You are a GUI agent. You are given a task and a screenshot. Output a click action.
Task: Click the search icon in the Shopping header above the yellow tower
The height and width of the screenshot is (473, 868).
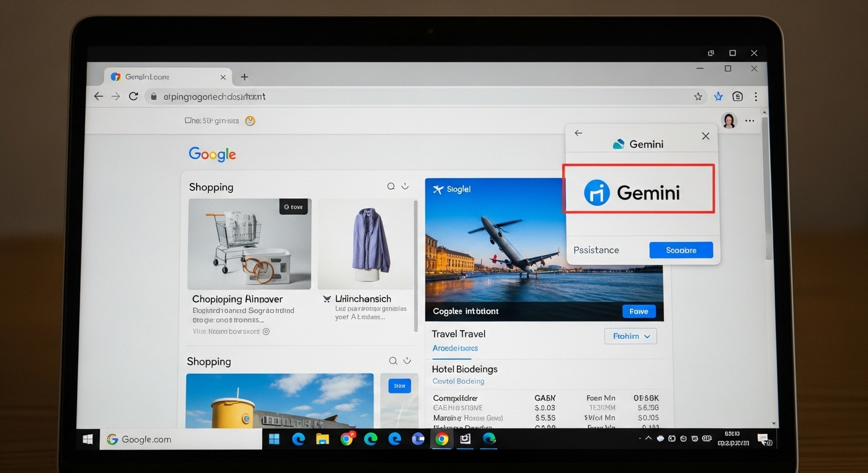click(393, 361)
